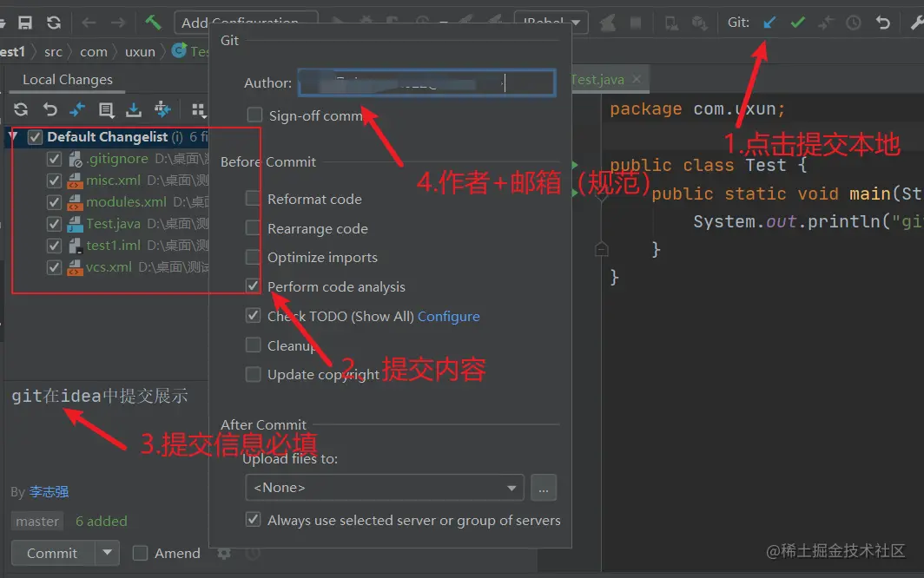Click the changelist document icon in Local Changes toolbar
The image size is (924, 578).
[106, 109]
